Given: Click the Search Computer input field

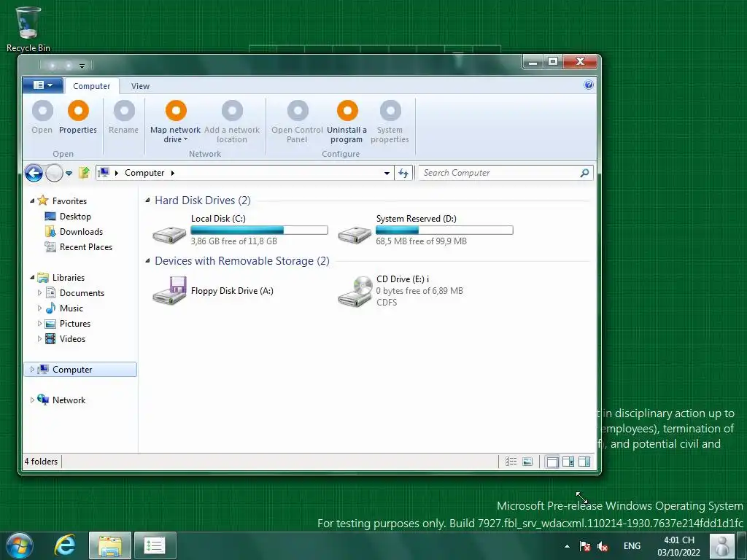Looking at the screenshot, I should [x=498, y=173].
